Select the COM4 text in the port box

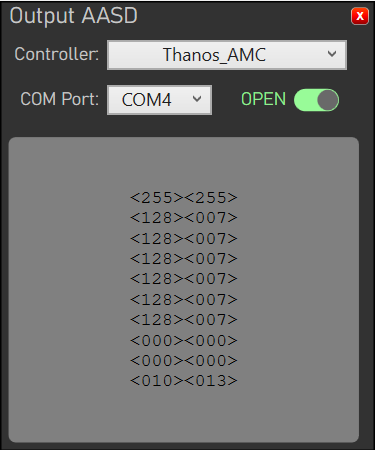click(x=147, y=100)
